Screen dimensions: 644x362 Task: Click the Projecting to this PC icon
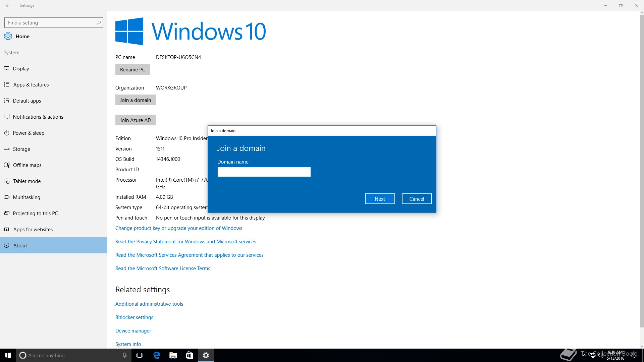[6, 213]
